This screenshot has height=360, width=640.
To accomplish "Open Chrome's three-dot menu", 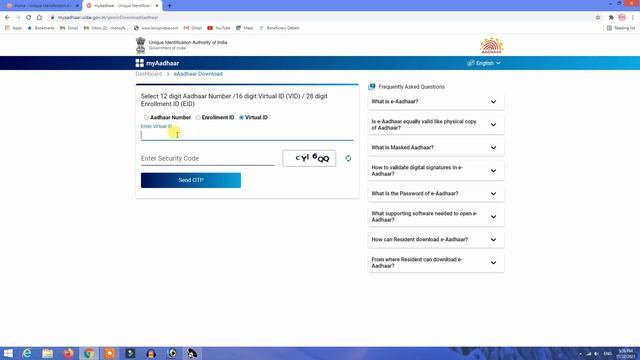I will [633, 18].
